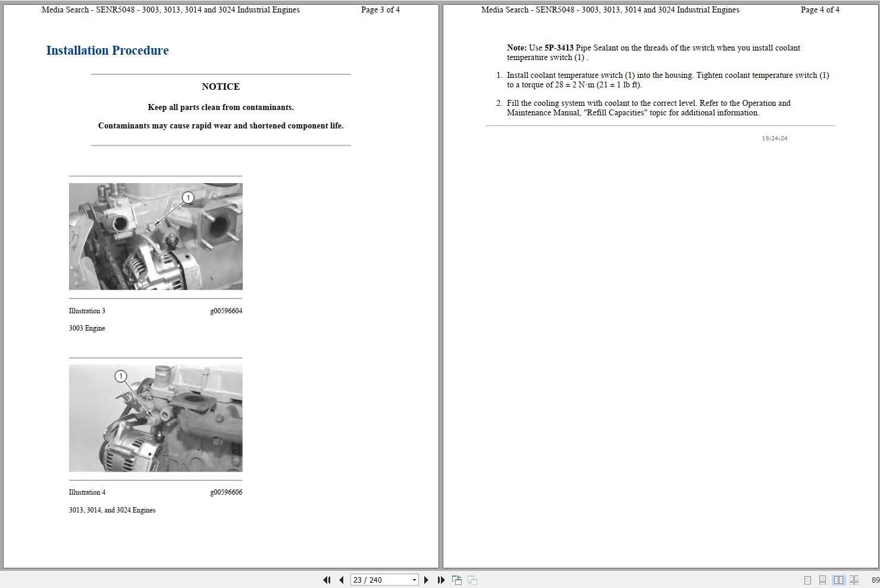Jump to the first page of the document
Viewport: 880px width, 588px height.
tap(327, 580)
